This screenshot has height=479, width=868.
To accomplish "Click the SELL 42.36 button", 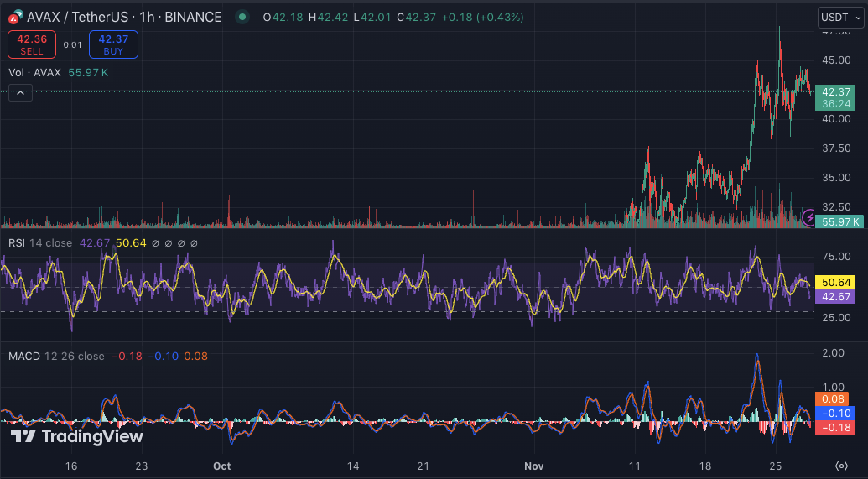I will coord(32,44).
